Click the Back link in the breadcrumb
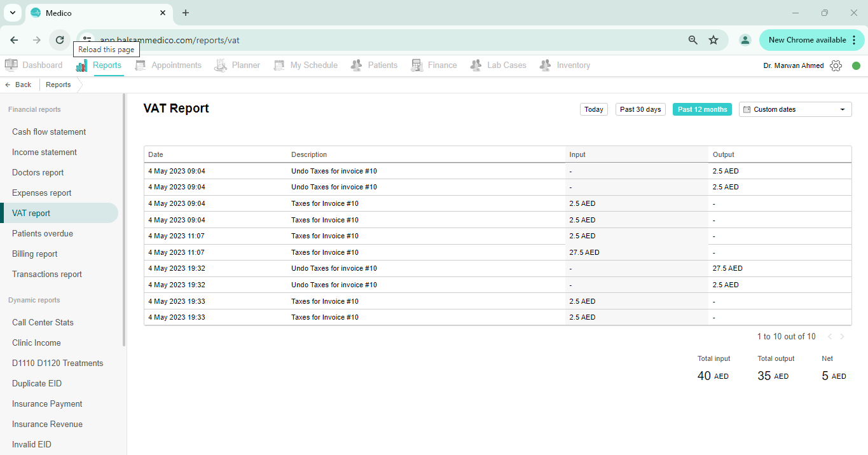 coord(18,85)
